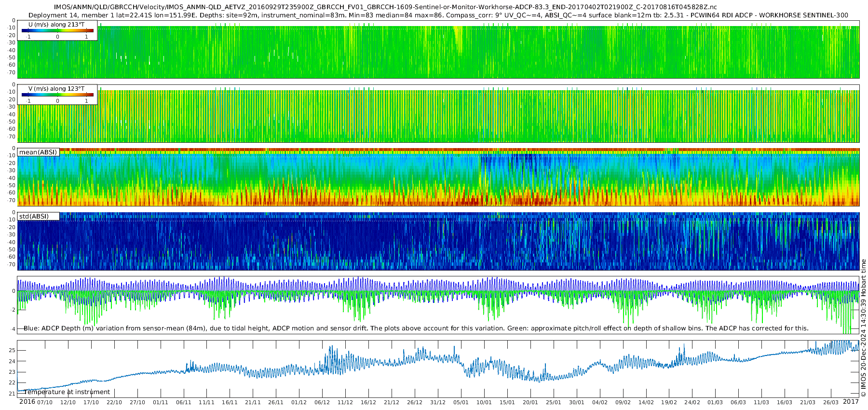This screenshot has height=410, width=868.
Task: Click the IMOS copyright timestamp on right edge
Action: point(863,328)
